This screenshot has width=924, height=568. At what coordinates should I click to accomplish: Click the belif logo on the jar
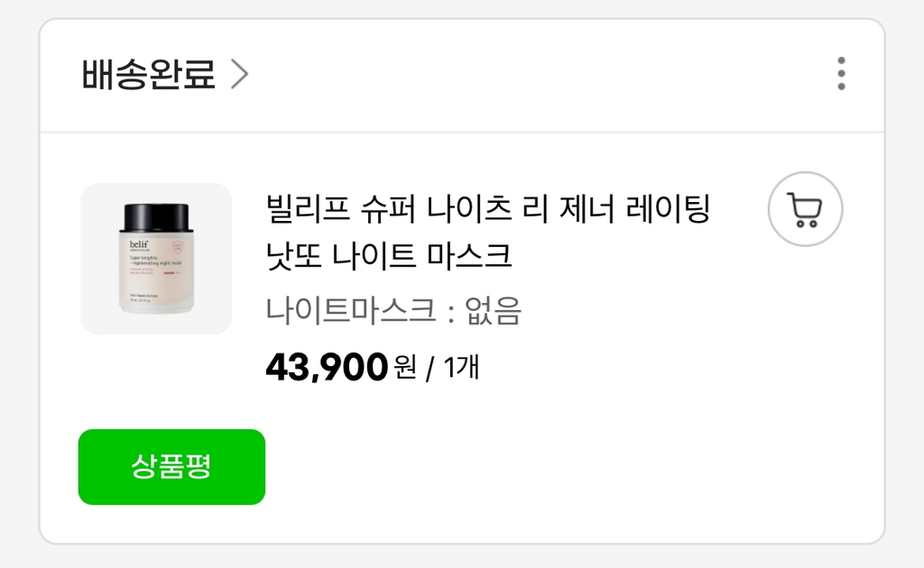tap(139, 242)
